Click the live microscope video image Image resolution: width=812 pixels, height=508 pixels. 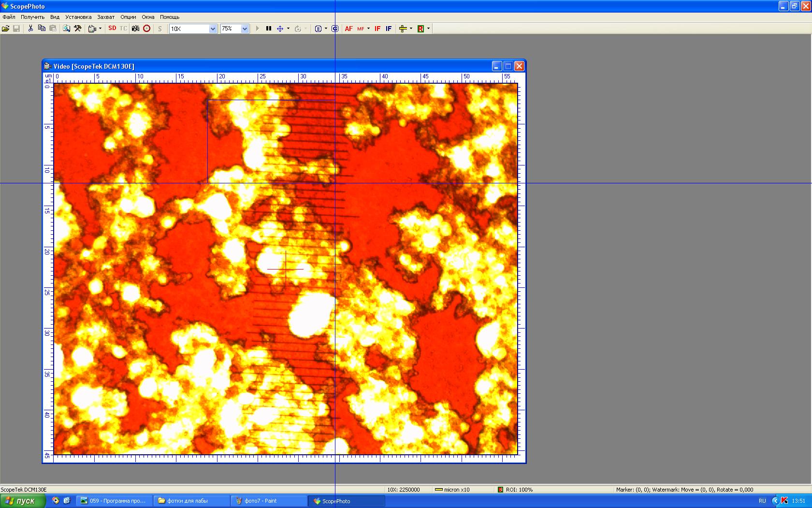click(285, 269)
